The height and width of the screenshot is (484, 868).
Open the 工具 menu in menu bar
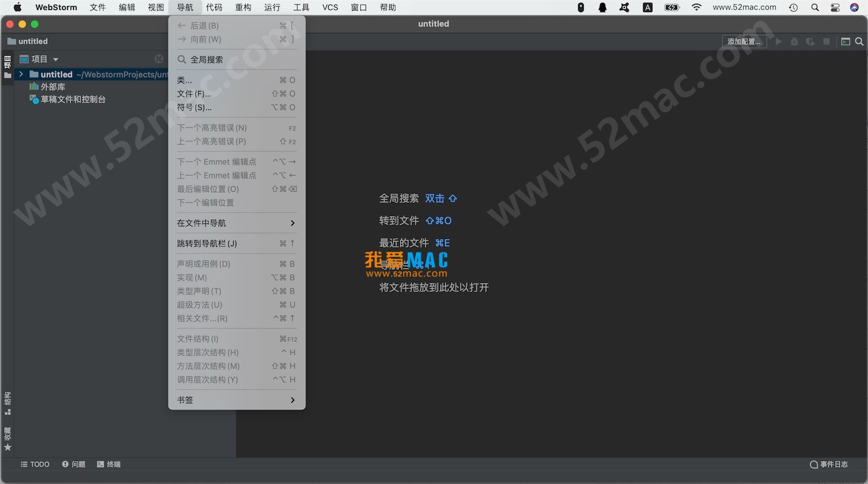click(x=301, y=7)
